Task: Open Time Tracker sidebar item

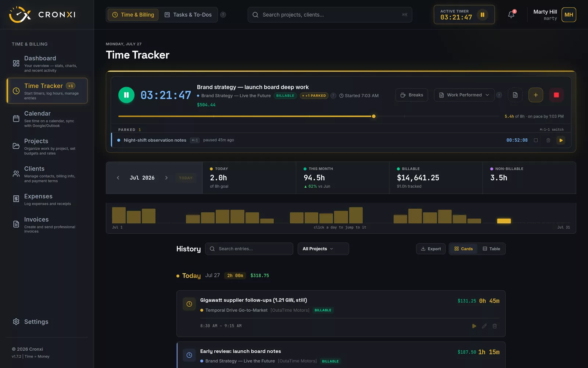Action: click(47, 91)
